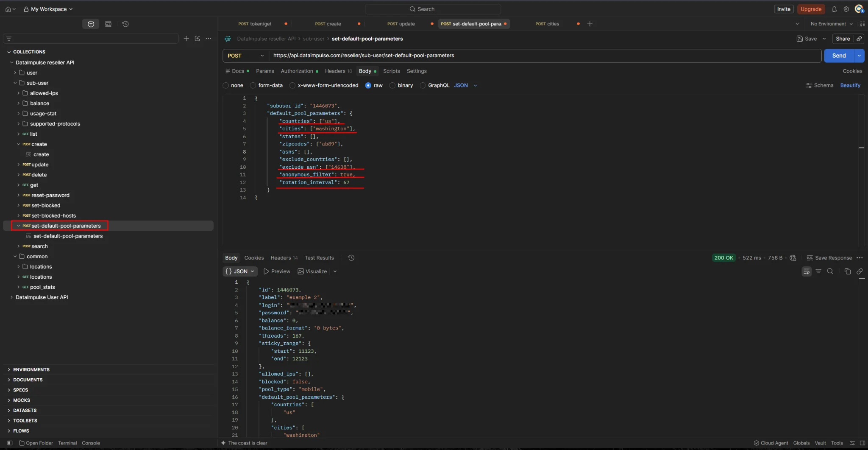
Task: Click the plus icon to create collection
Action: [186, 38]
